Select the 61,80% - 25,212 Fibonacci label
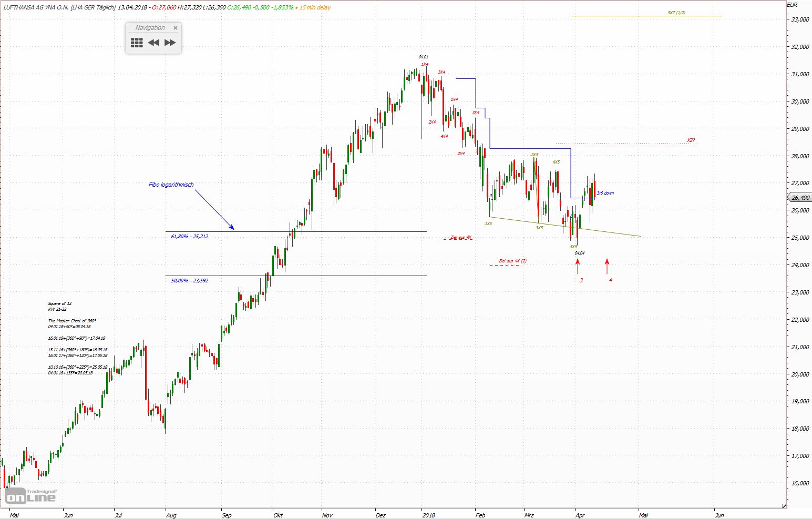Screen dimensions: 812x519 click(x=190, y=237)
